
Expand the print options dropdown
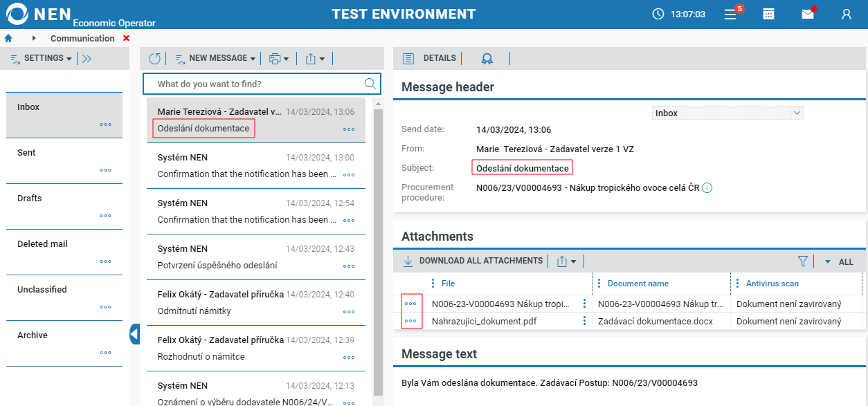[279, 59]
